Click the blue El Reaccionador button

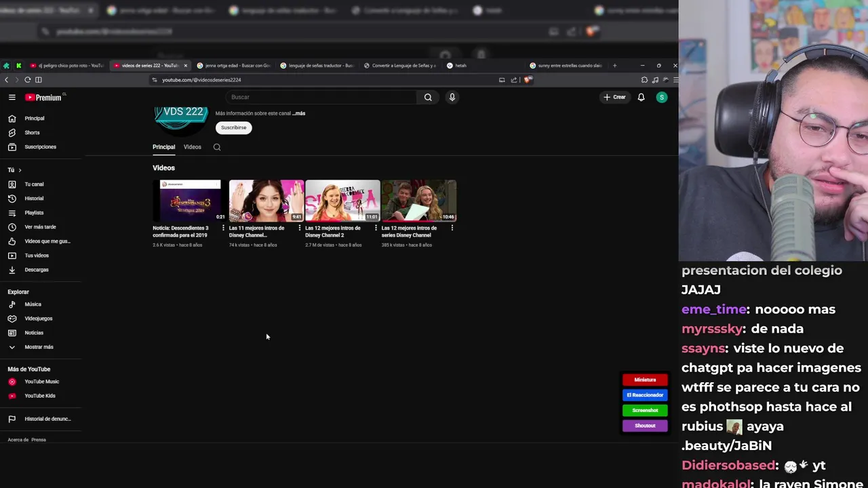(645, 395)
